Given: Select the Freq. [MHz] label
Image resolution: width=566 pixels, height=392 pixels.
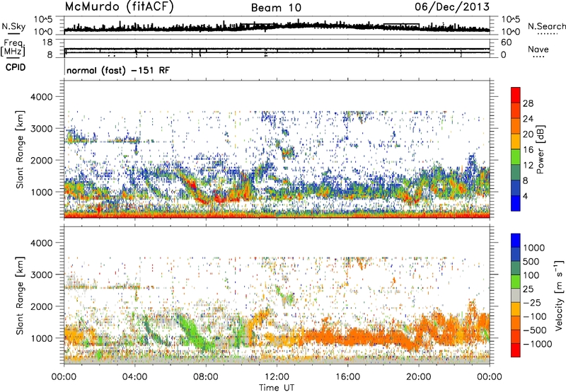Looking at the screenshot, I should [13, 47].
